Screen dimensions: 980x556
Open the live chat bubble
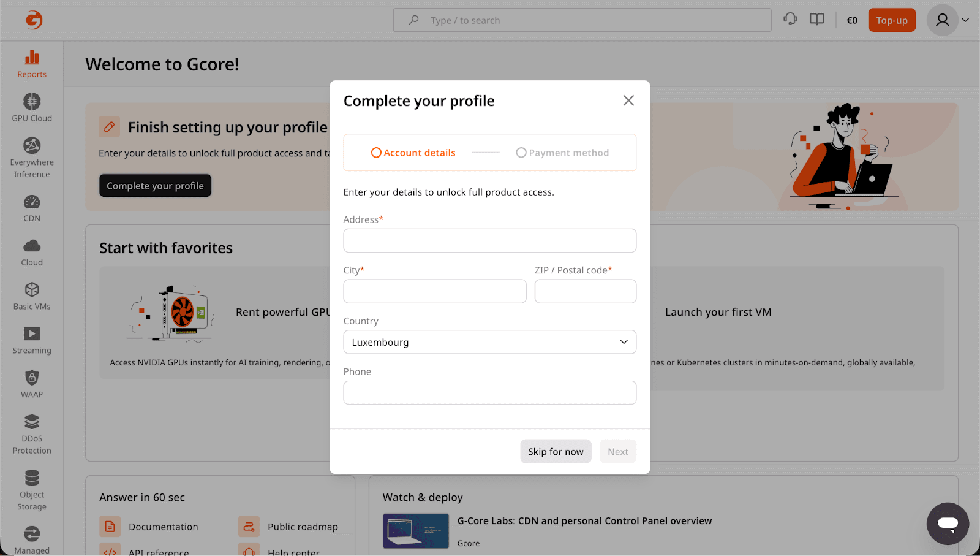pos(948,524)
